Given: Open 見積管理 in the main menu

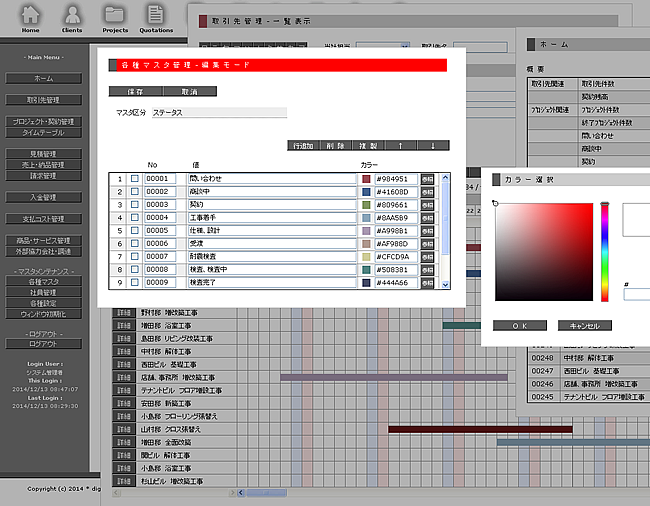Looking at the screenshot, I should tap(44, 154).
